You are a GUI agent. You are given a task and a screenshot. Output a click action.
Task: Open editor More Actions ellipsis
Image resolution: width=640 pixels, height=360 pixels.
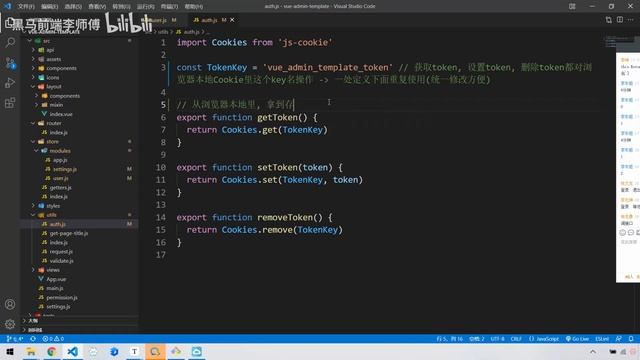point(631,20)
